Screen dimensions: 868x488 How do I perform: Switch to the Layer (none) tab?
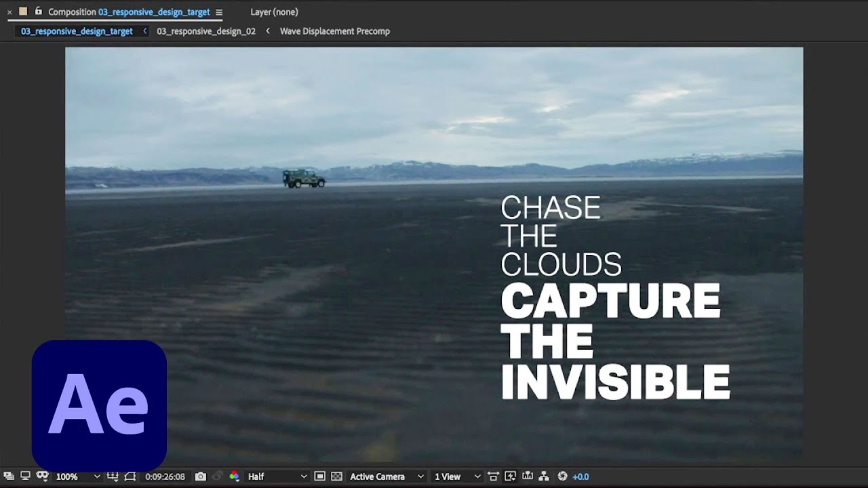pyautogui.click(x=274, y=12)
